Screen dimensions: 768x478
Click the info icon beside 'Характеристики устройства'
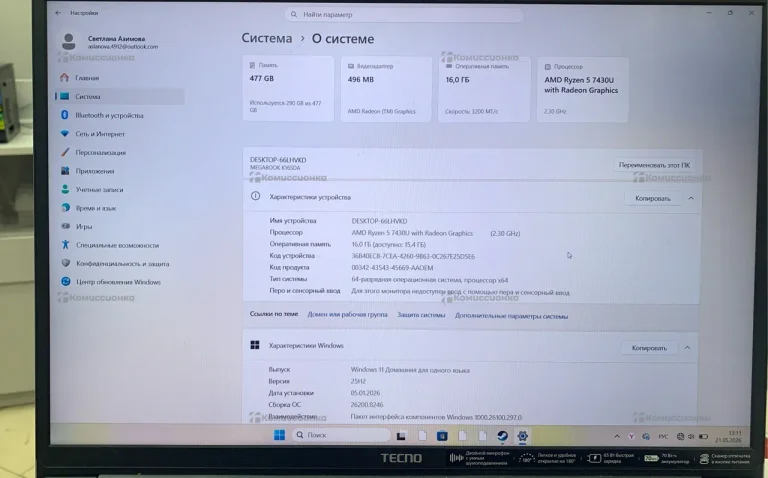pyautogui.click(x=256, y=196)
